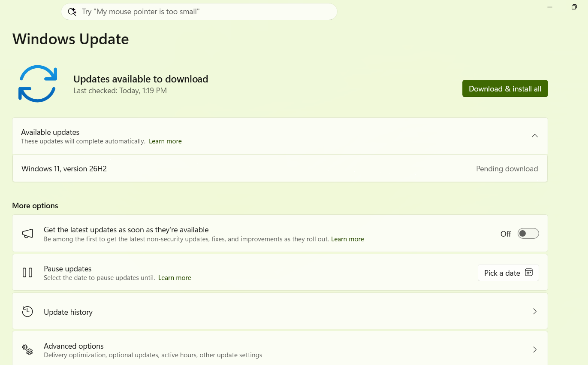Click the Update history label

(68, 312)
